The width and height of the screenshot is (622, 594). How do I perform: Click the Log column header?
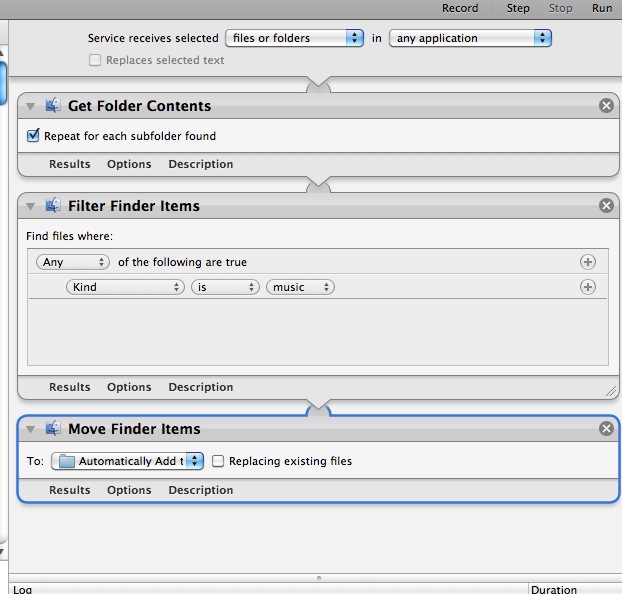tap(269, 589)
